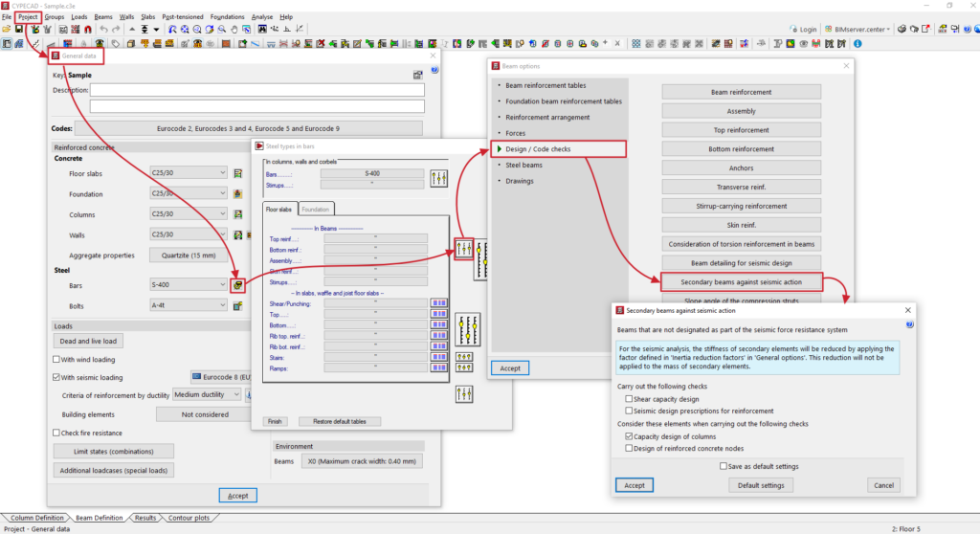Open the Beams menu
Viewport: 980px width, 534px height.
pyautogui.click(x=103, y=17)
